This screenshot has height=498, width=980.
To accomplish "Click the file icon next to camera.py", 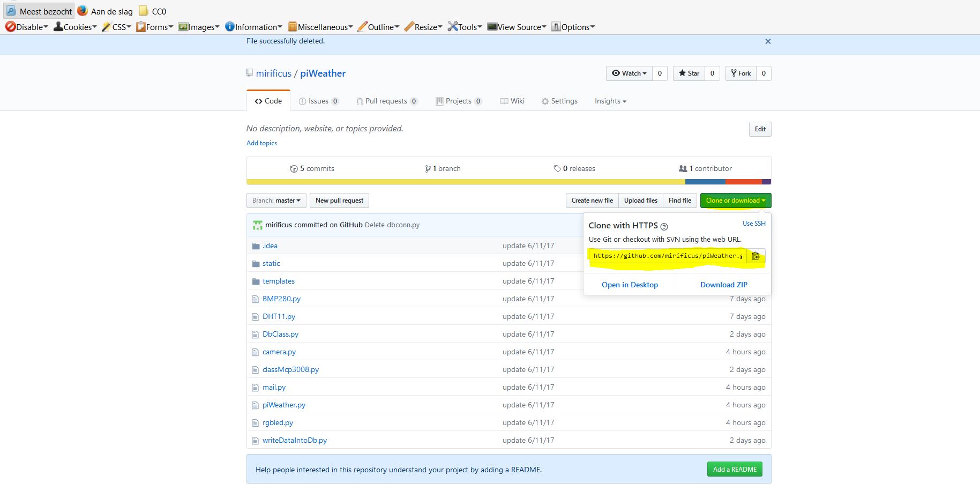I will [x=255, y=352].
